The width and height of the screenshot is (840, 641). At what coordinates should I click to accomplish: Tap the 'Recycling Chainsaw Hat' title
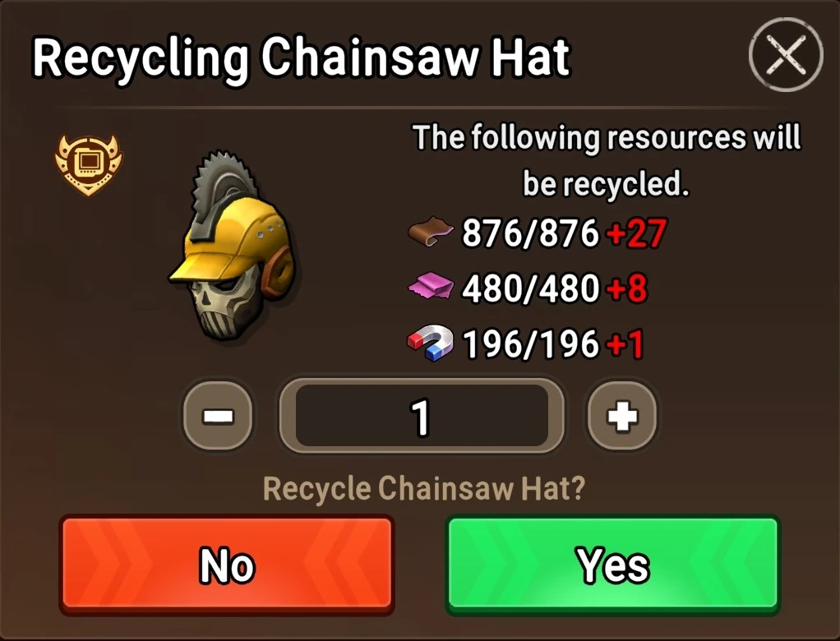click(302, 58)
